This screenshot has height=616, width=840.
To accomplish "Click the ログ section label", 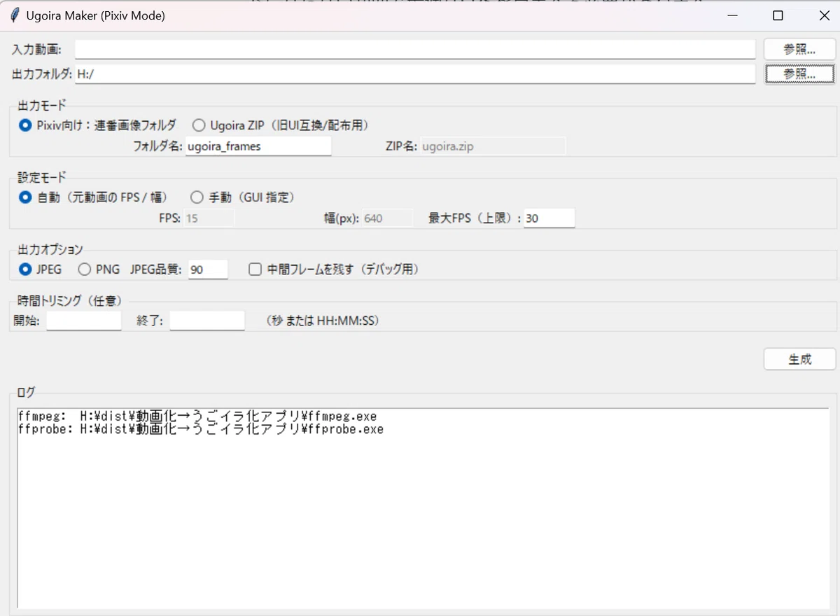I will coord(26,392).
